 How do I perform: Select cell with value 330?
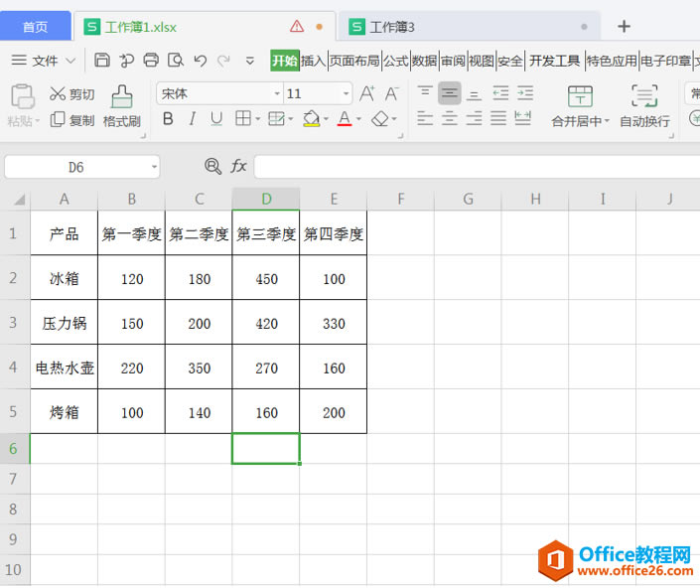tap(334, 323)
